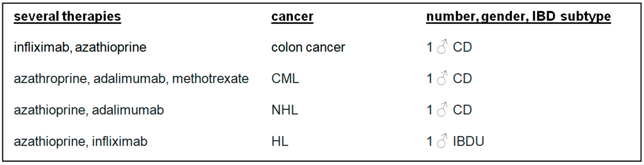Image resolution: width=644 pixels, height=165 pixels.
Task: Click the 'IBDU' subtype label
Action: pyautogui.click(x=468, y=141)
